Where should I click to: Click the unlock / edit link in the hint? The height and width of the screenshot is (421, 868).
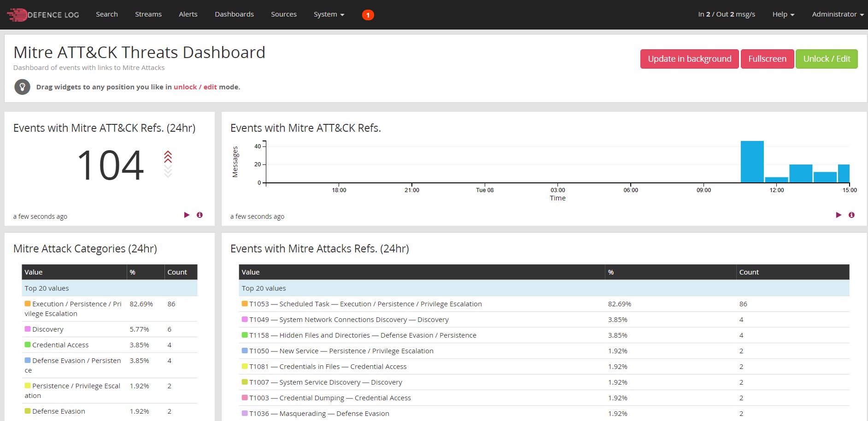click(196, 87)
